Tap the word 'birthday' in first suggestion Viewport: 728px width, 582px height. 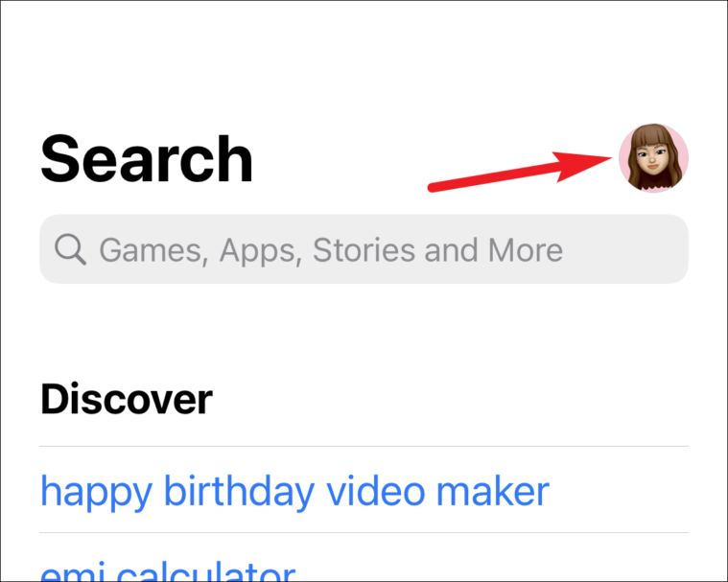(x=240, y=490)
